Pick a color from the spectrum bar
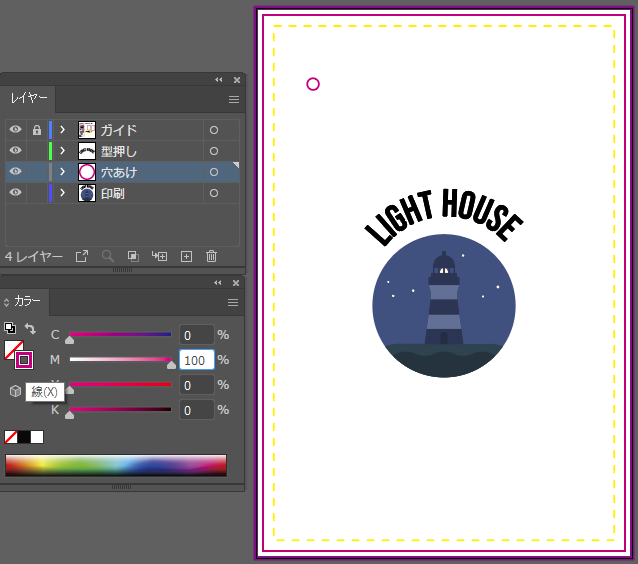Image resolution: width=638 pixels, height=564 pixels. (x=115, y=465)
